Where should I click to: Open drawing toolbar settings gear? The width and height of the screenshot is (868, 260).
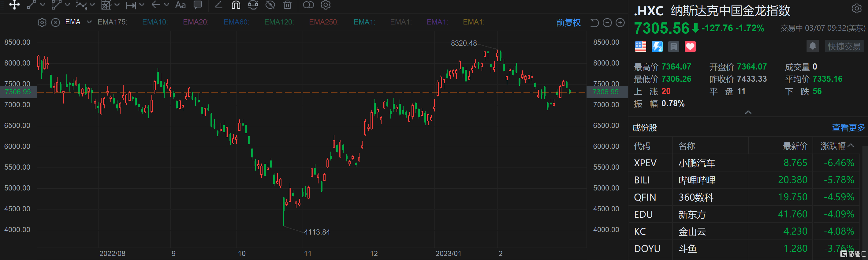[326, 5]
